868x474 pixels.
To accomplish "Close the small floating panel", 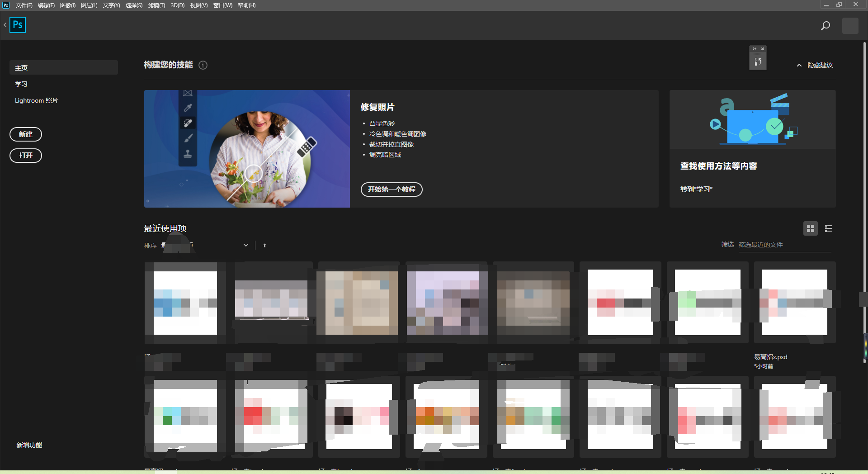I will 763,49.
